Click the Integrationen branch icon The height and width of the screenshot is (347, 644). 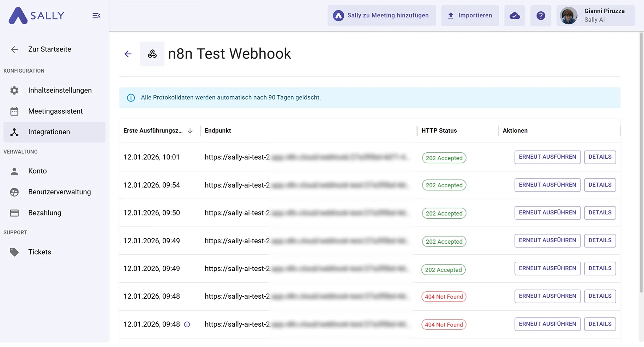(14, 132)
